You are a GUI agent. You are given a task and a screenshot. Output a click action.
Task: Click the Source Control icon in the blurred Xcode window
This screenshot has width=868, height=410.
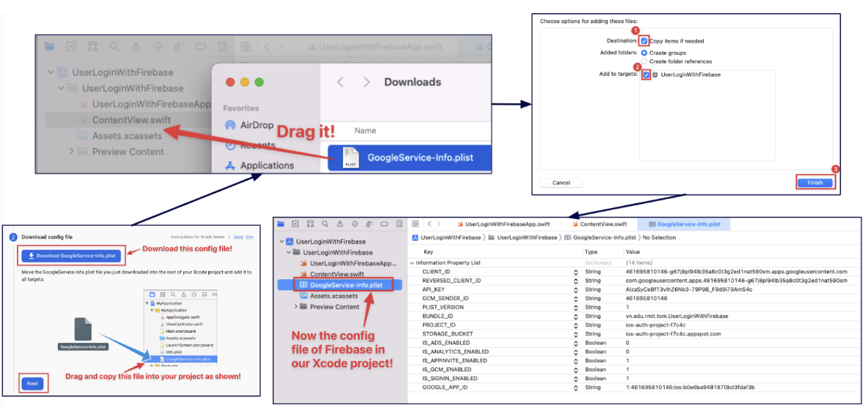pyautogui.click(x=71, y=46)
